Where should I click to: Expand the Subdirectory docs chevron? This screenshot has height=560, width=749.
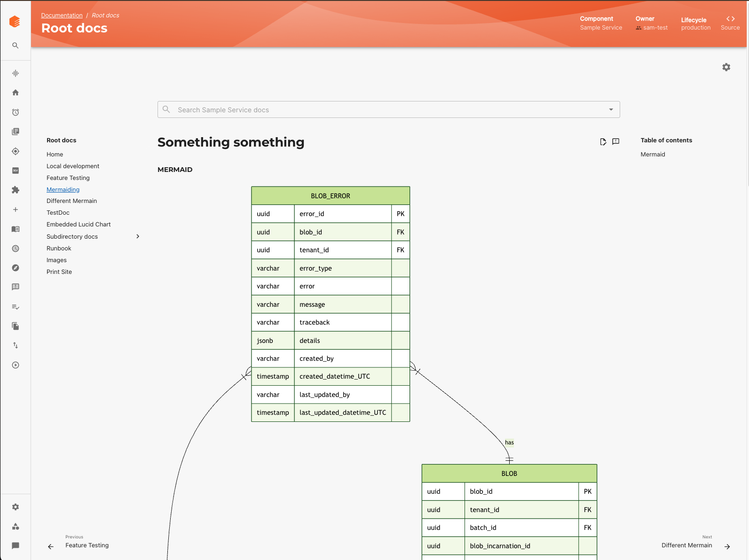(x=138, y=236)
